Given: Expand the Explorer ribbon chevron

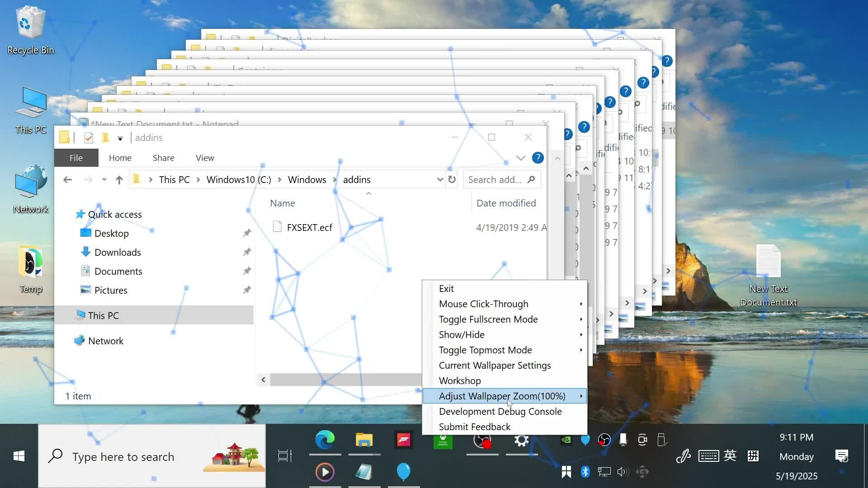Looking at the screenshot, I should [520, 158].
